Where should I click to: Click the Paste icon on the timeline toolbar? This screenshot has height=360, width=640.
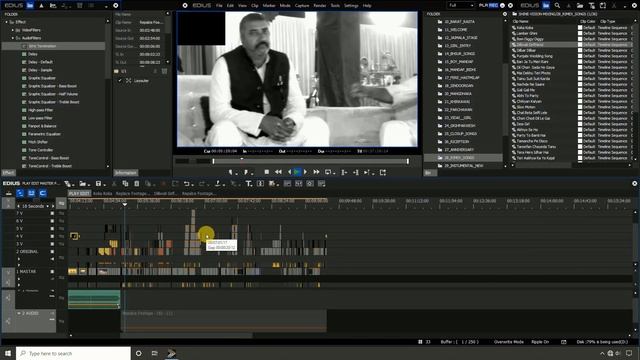[137, 184]
